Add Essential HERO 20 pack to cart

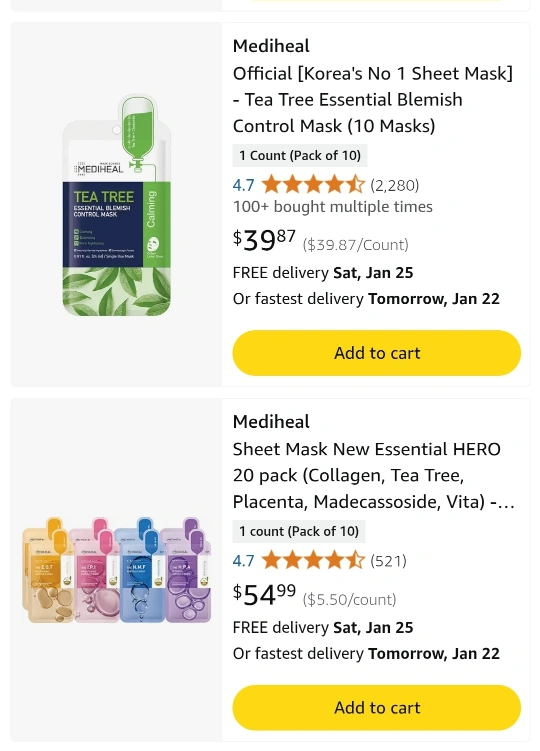[377, 707]
